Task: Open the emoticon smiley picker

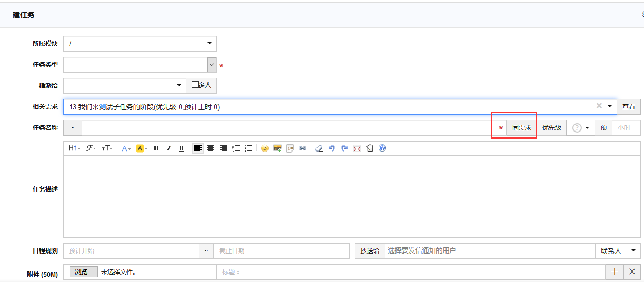Action: click(x=264, y=148)
